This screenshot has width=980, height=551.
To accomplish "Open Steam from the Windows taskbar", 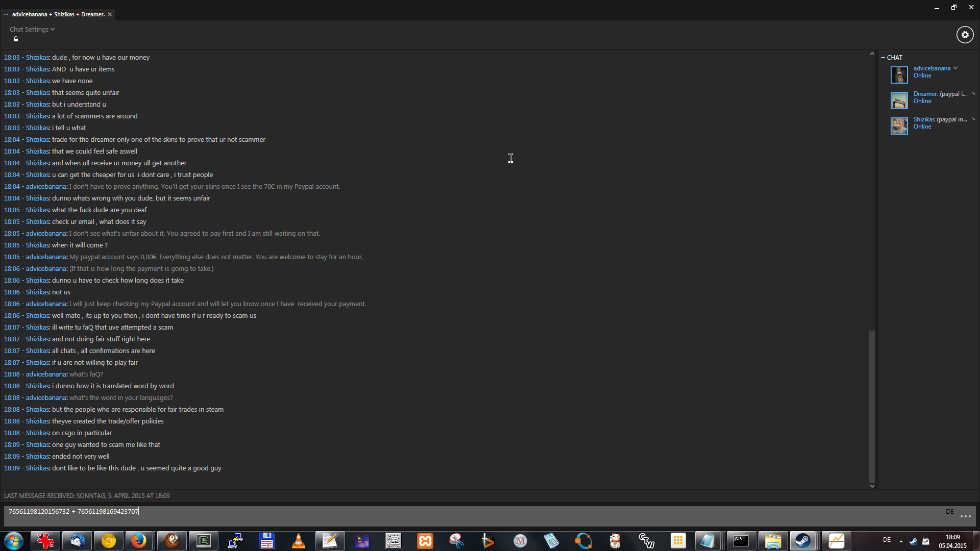I will (802, 541).
